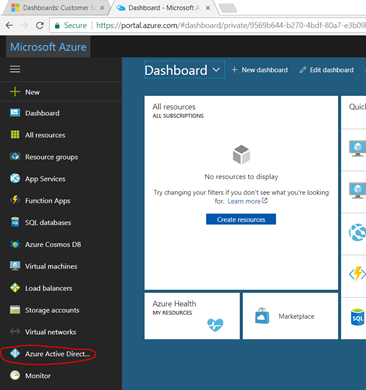Click the browser reload icon
The image size is (366, 390).
(40, 25)
